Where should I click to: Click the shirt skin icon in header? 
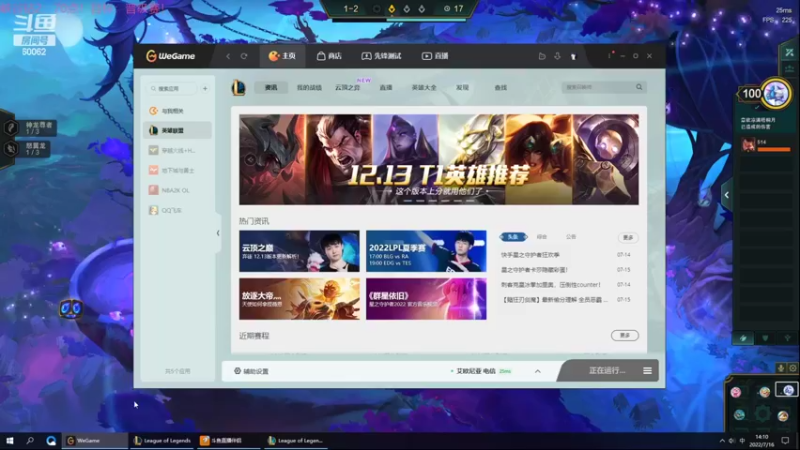click(573, 57)
